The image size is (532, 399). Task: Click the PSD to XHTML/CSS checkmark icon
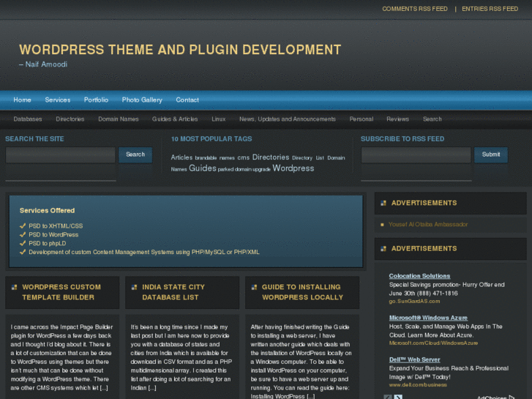click(23, 225)
